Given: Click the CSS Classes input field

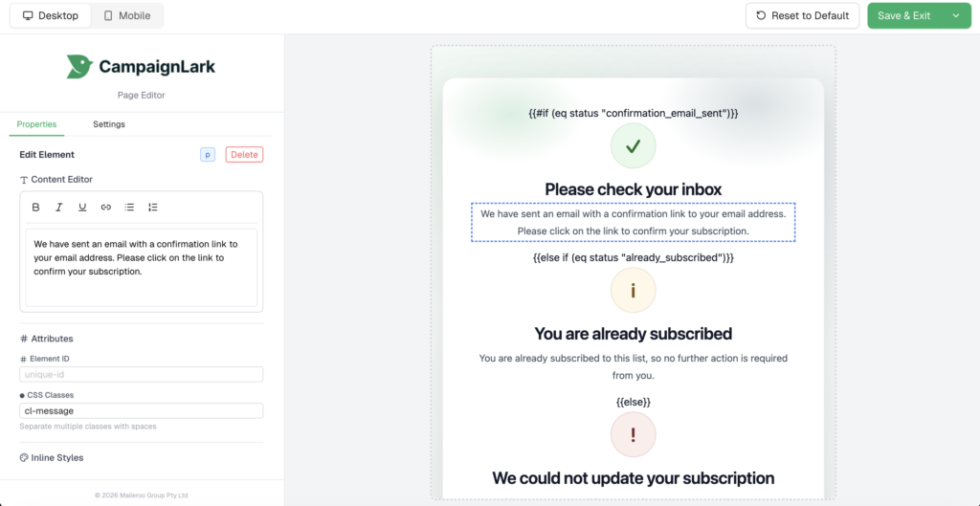Looking at the screenshot, I should tap(141, 410).
